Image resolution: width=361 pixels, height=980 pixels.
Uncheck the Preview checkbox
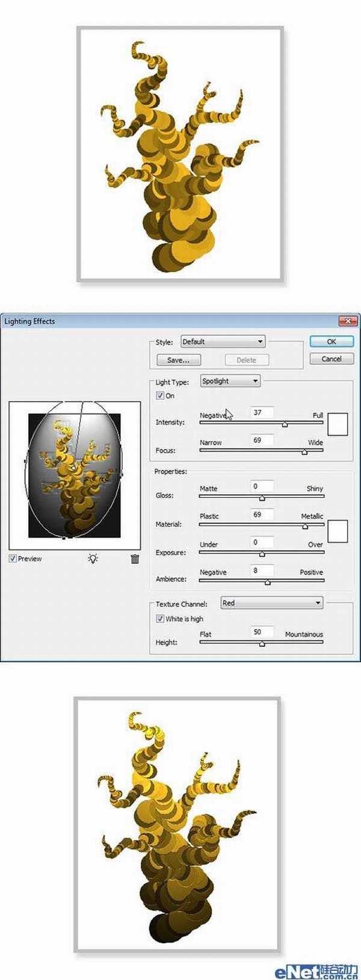click(13, 559)
